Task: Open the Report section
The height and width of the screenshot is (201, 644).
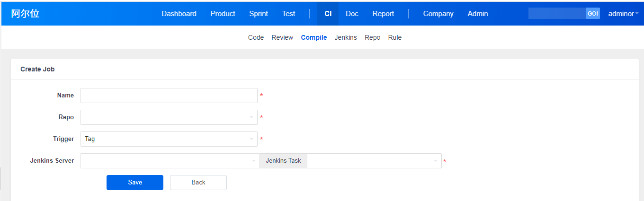Action: 383,14
